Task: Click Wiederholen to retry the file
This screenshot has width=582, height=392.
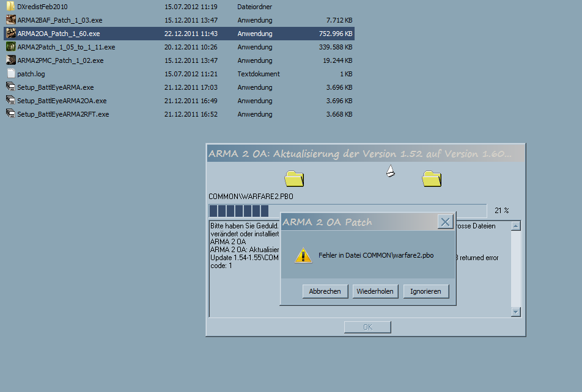Action: [375, 291]
